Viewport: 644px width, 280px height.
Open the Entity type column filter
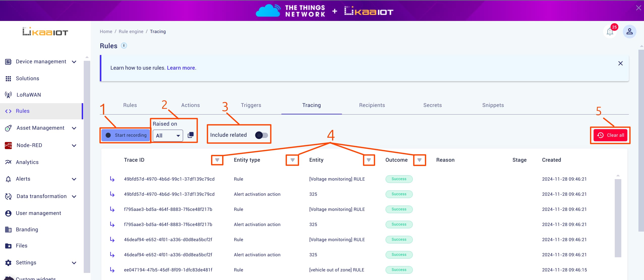tap(292, 160)
